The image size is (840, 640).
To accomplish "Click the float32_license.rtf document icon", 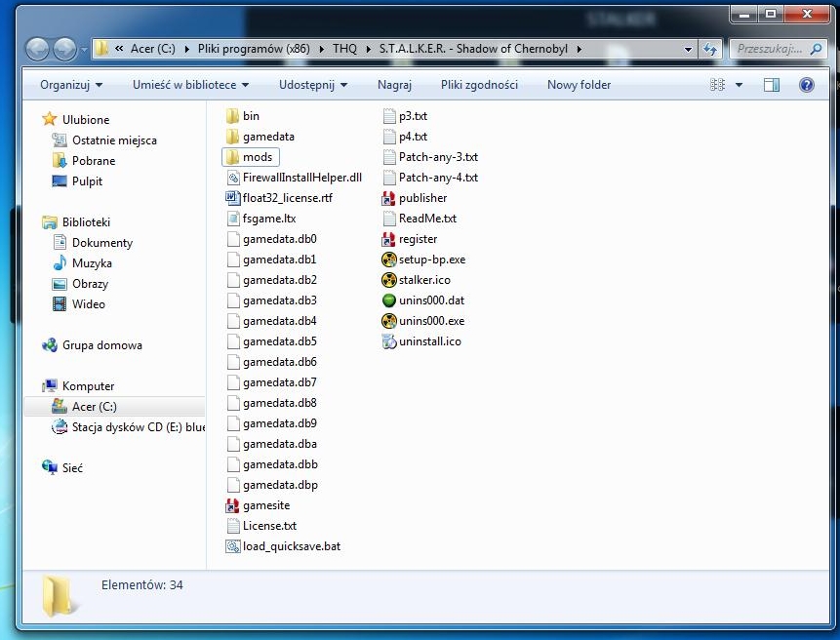I will pos(233,198).
